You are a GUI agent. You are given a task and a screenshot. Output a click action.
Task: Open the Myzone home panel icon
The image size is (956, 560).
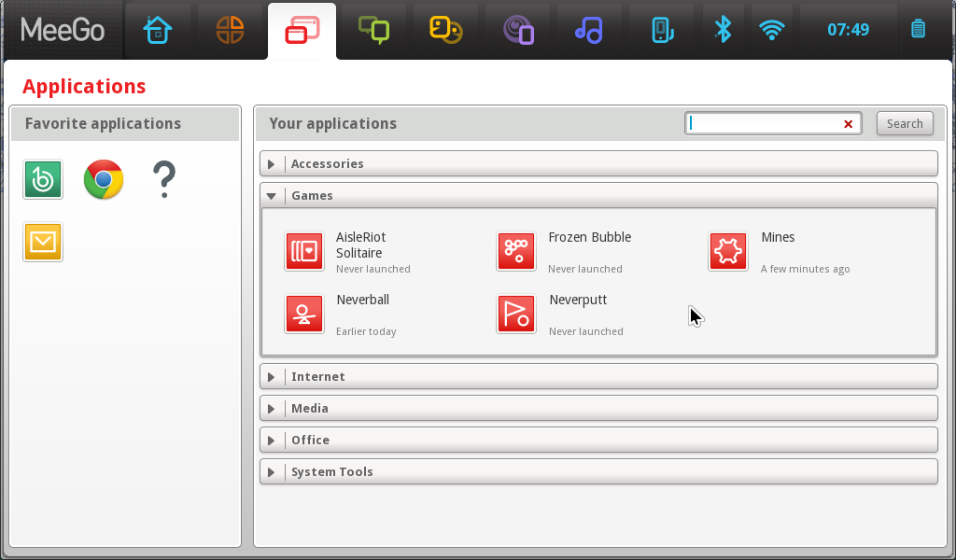pyautogui.click(x=158, y=30)
